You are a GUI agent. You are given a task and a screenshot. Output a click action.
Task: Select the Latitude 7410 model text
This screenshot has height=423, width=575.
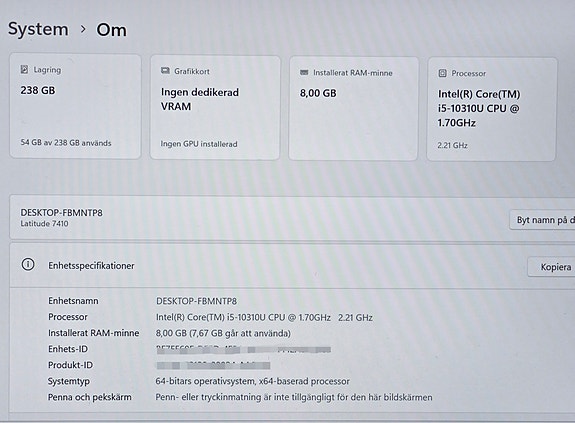pyautogui.click(x=44, y=224)
